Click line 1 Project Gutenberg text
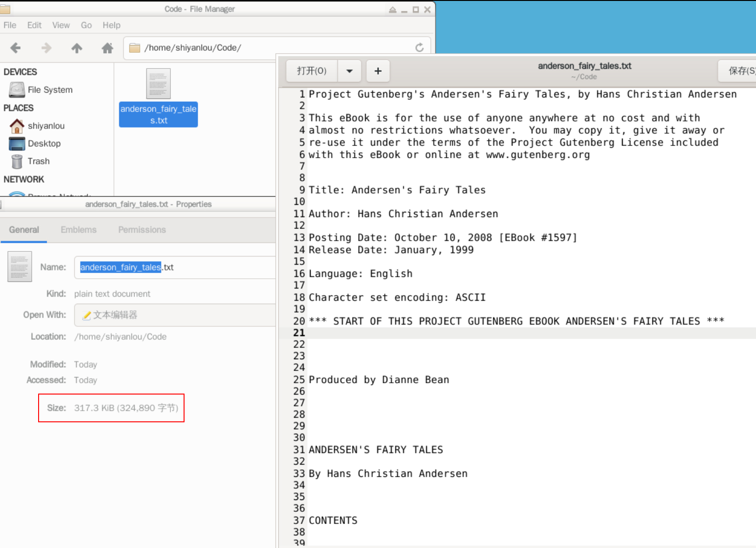756x548 pixels. click(x=523, y=94)
